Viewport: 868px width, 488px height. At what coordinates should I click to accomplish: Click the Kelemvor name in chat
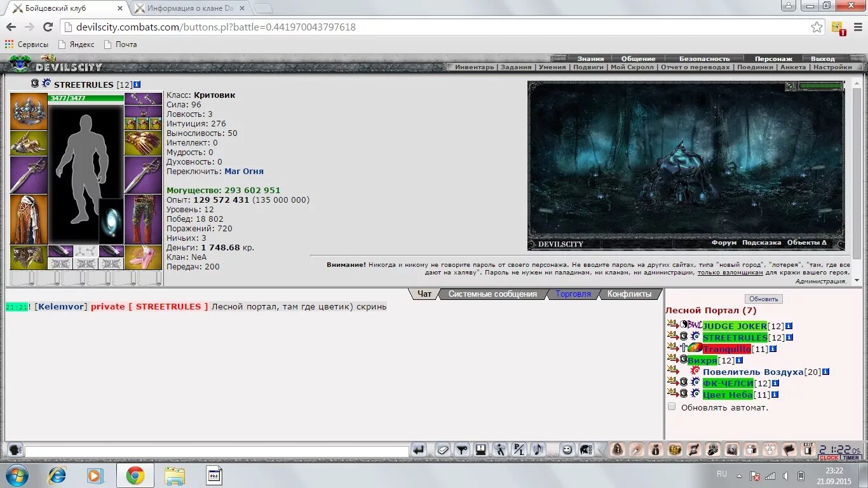60,307
